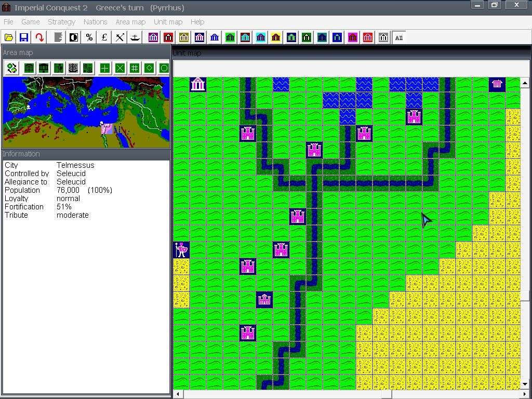Click the Mediterranean area map thumbnail
The width and height of the screenshot is (532, 399).
[x=86, y=112]
